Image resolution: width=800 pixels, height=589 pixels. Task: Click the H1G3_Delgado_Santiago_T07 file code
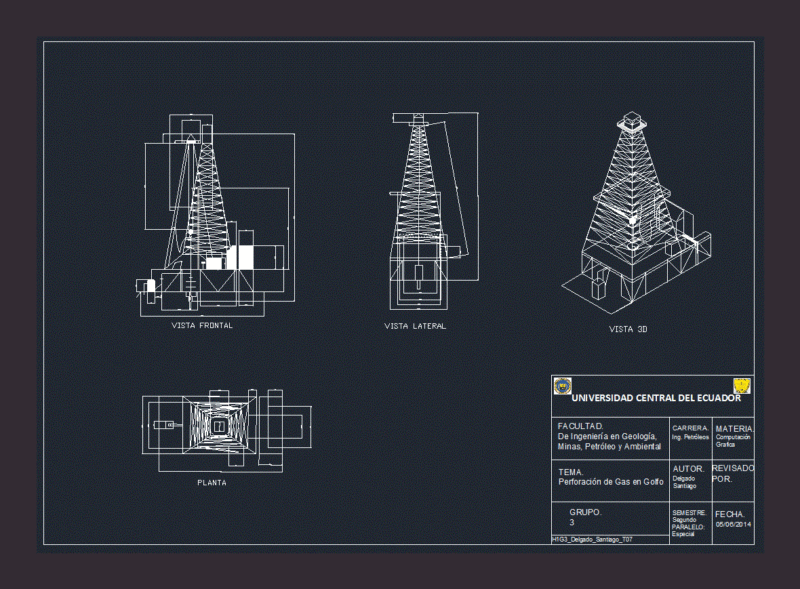click(592, 539)
